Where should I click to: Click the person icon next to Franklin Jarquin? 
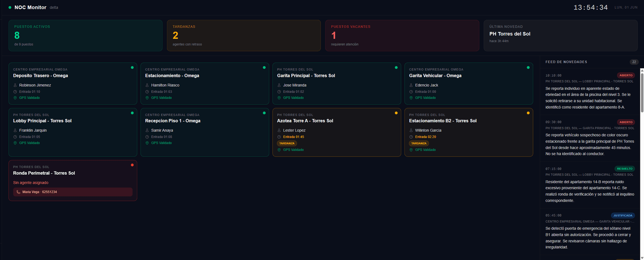click(15, 130)
